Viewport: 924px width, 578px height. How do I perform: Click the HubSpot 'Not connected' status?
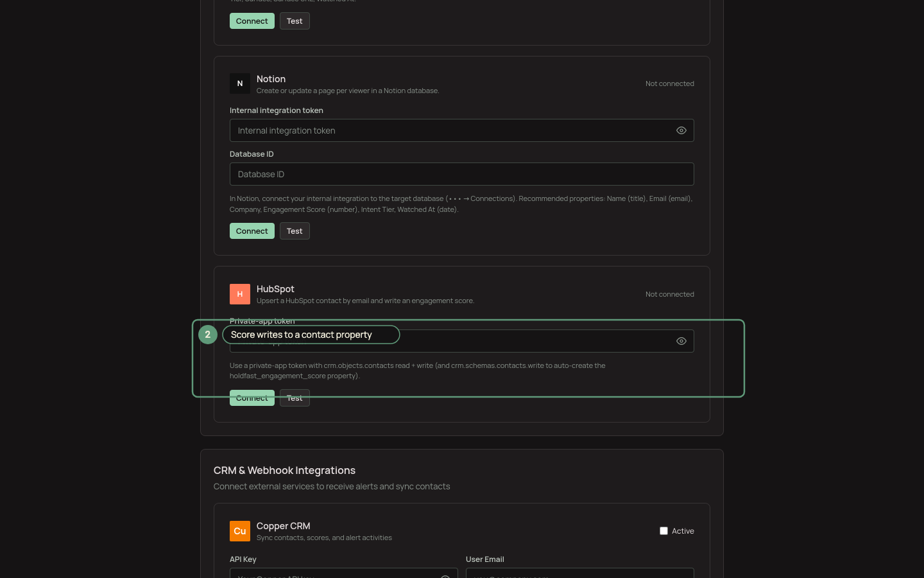click(670, 294)
